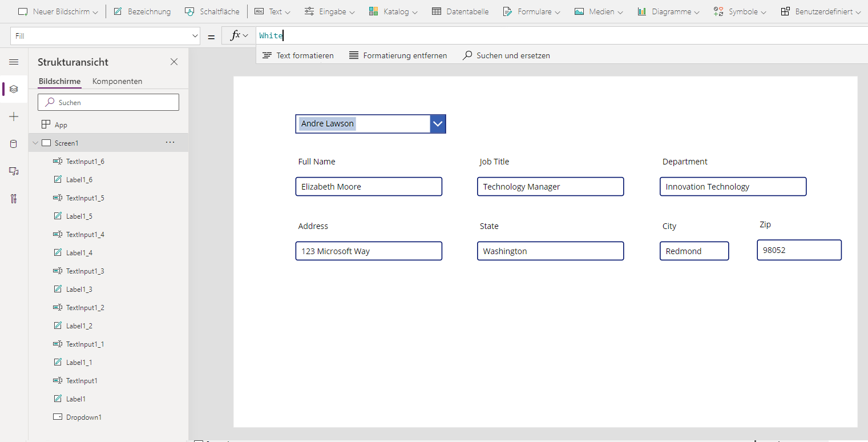The height and width of the screenshot is (442, 868).
Task: Select the Department label on canvas
Action: coord(685,162)
